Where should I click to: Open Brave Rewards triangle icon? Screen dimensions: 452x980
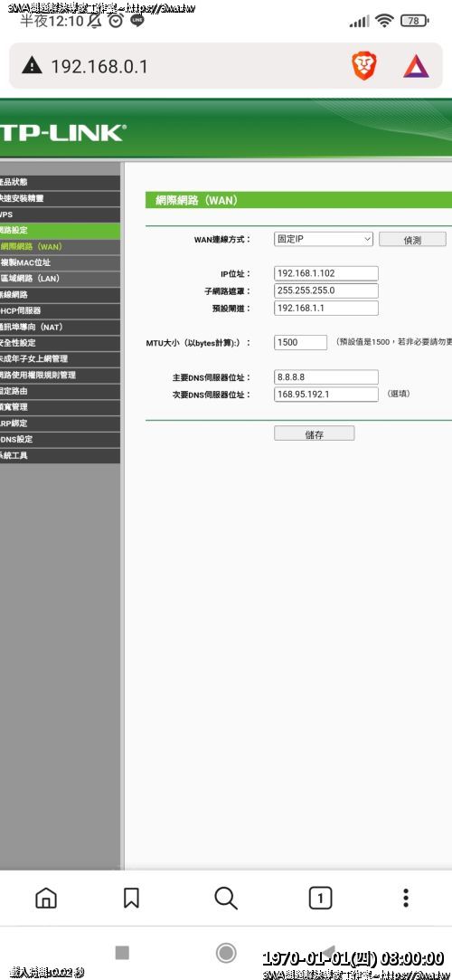[416, 66]
